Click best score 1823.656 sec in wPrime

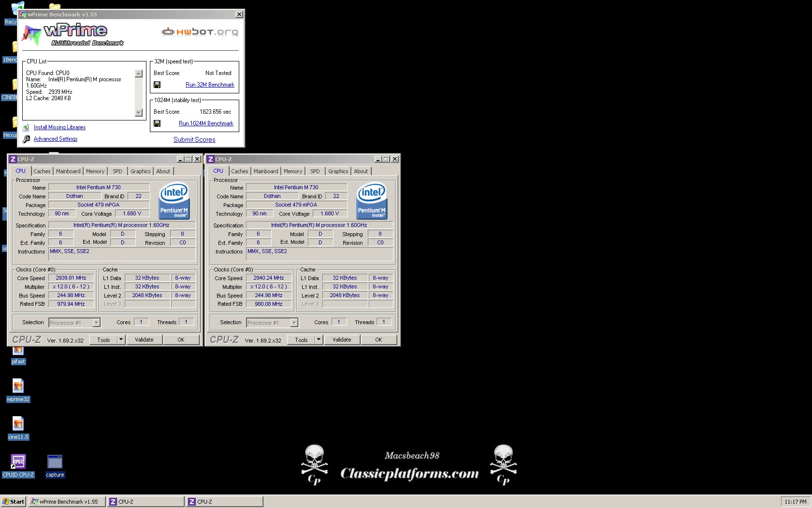coord(215,112)
